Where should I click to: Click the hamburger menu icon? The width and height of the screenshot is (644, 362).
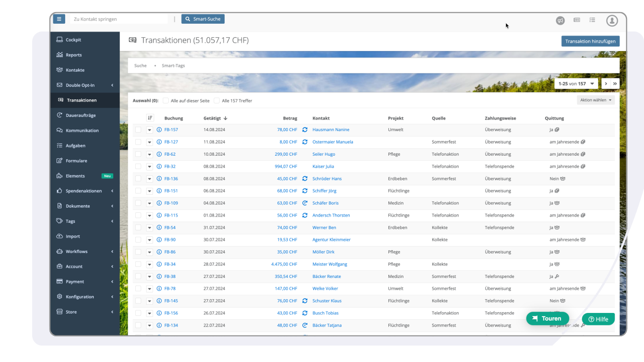click(59, 19)
